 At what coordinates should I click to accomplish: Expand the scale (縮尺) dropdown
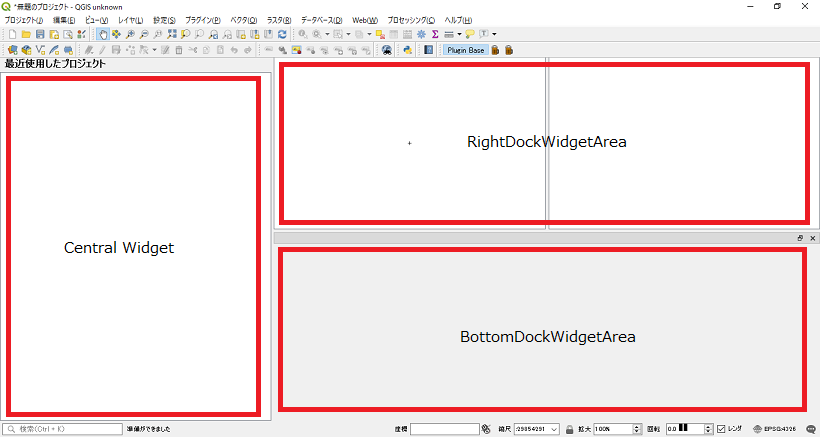coord(554,429)
